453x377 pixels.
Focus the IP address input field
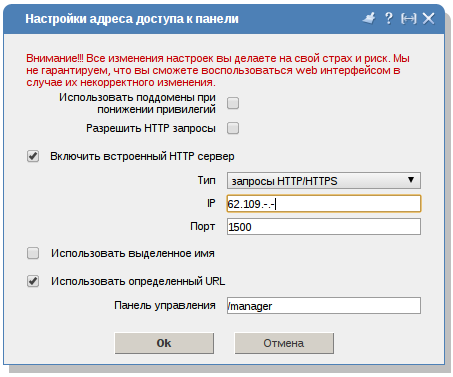pyautogui.click(x=324, y=204)
